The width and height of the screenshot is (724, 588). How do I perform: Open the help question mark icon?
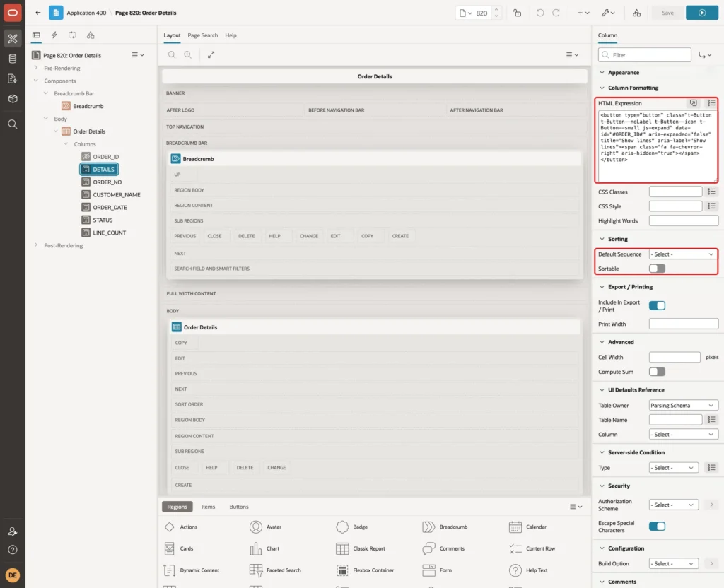pyautogui.click(x=13, y=550)
